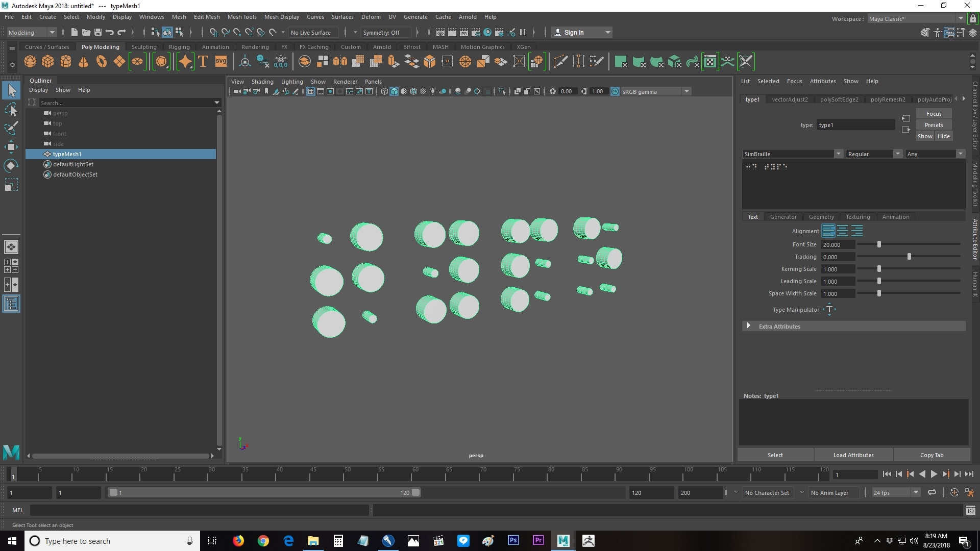
Task: Toggle left text alignment
Action: point(828,231)
